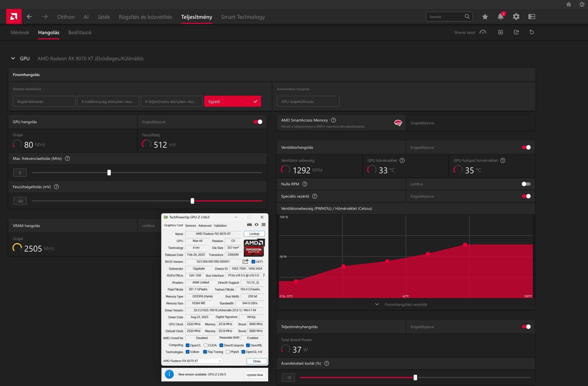Click the Feszültségeltolás value box showing -60
The height and width of the screenshot is (386, 588).
coord(20,201)
